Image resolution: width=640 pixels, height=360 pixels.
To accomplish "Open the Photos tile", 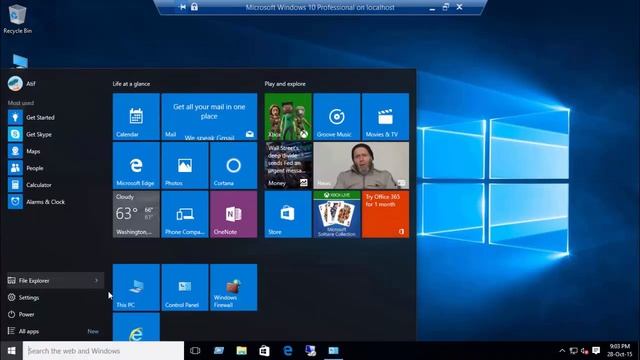I will pyautogui.click(x=184, y=165).
